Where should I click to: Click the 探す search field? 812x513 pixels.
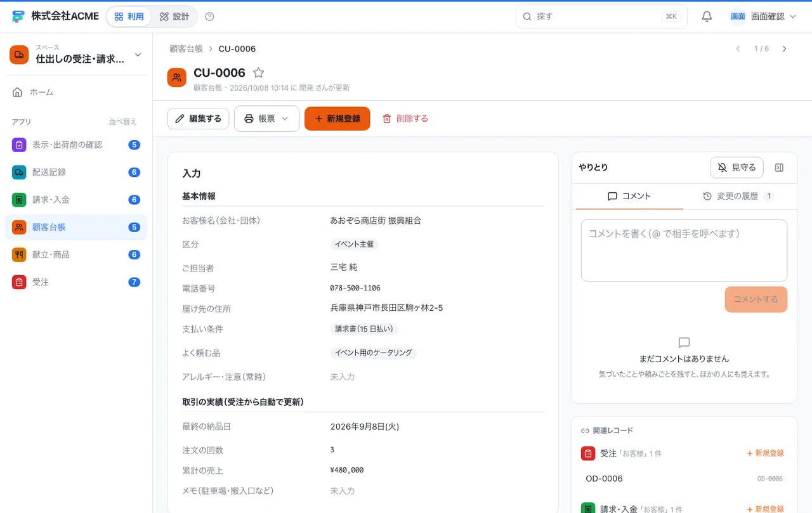click(x=601, y=16)
